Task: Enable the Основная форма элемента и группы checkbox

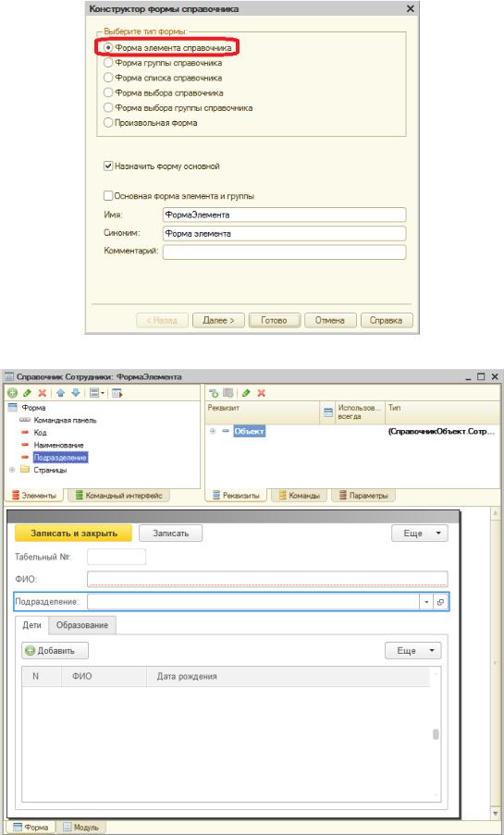Action: point(108,196)
